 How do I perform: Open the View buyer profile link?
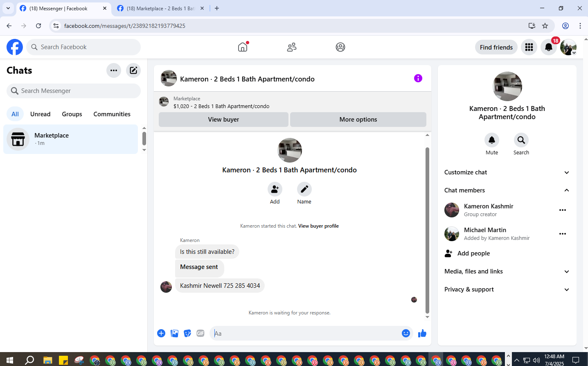pyautogui.click(x=318, y=226)
